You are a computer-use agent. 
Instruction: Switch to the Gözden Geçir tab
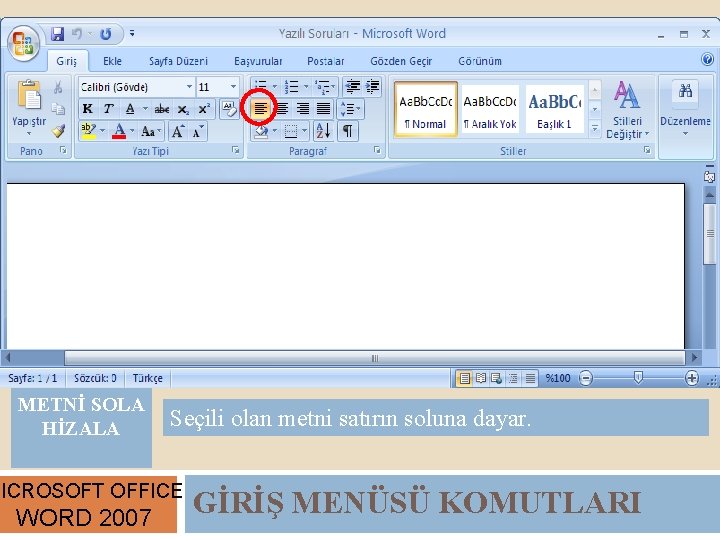tap(401, 61)
